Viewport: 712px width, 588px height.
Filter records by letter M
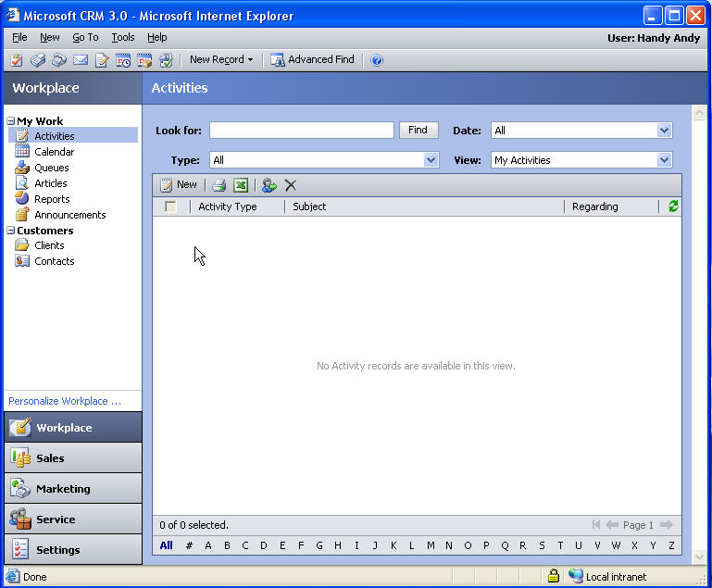pyautogui.click(x=431, y=545)
